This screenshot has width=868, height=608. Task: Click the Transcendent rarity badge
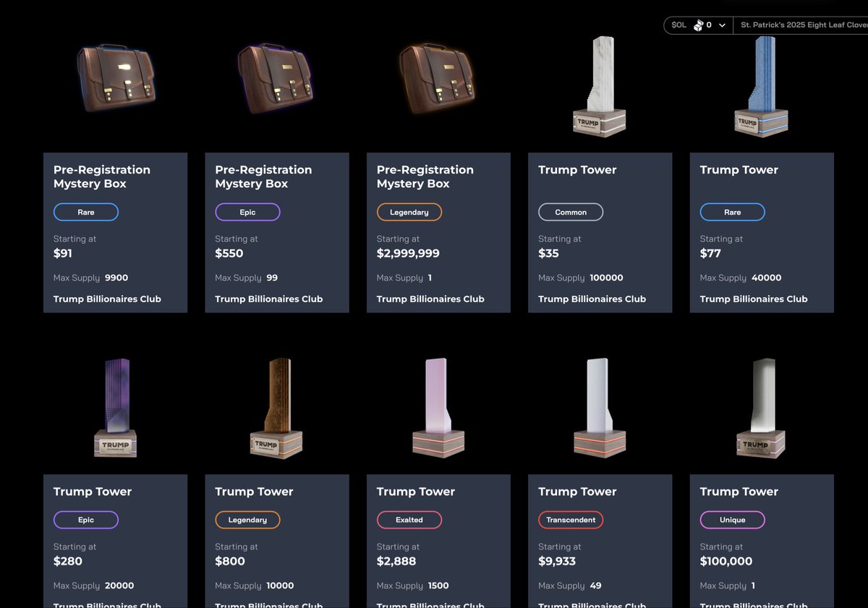[571, 520]
